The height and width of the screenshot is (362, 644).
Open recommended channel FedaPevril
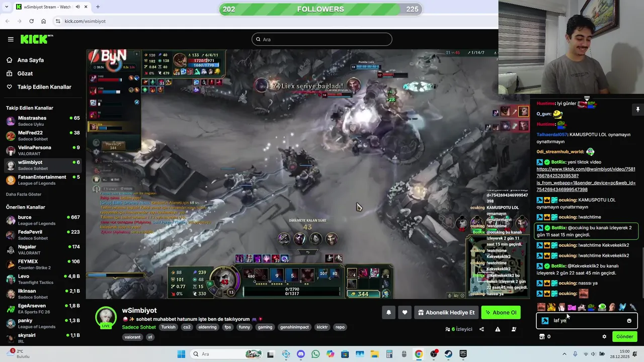[43, 235]
